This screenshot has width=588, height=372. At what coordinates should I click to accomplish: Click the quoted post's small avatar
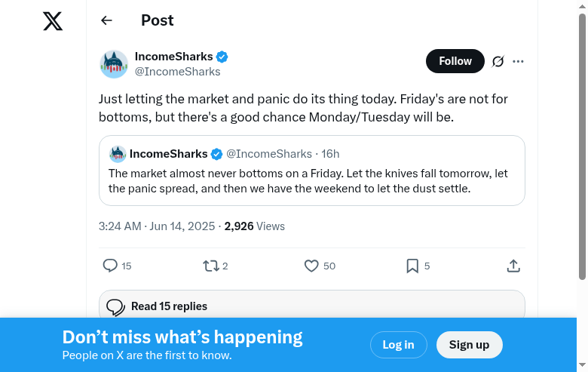click(118, 154)
